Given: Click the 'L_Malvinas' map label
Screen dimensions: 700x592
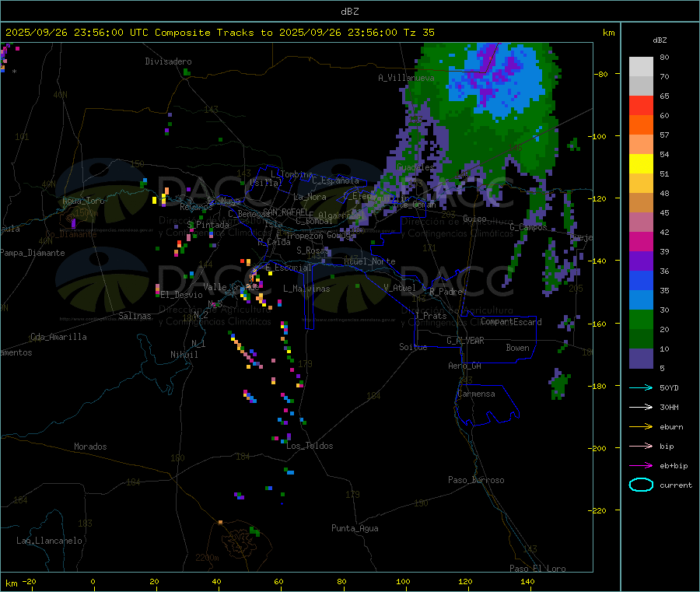Looking at the screenshot, I should tap(306, 289).
